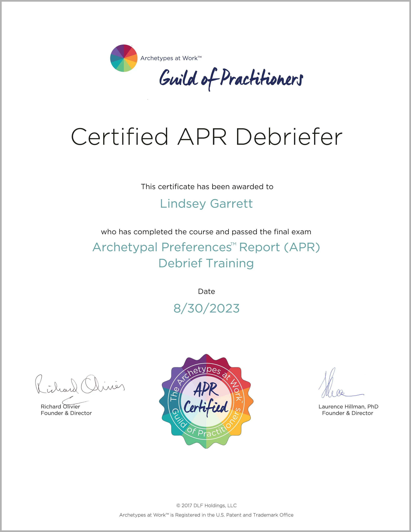Click the Archetypes at Work logo text

(171, 58)
